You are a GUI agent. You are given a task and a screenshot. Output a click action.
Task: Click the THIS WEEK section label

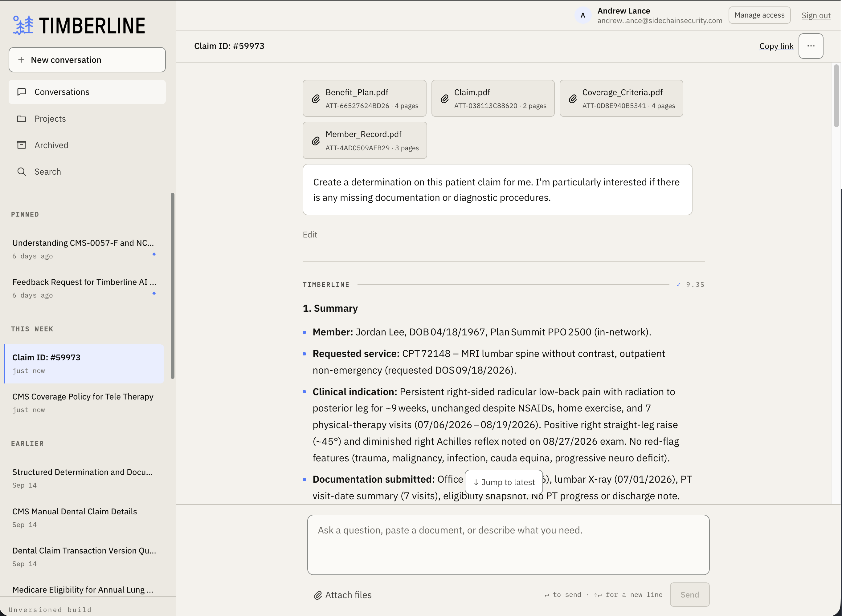pos(32,329)
